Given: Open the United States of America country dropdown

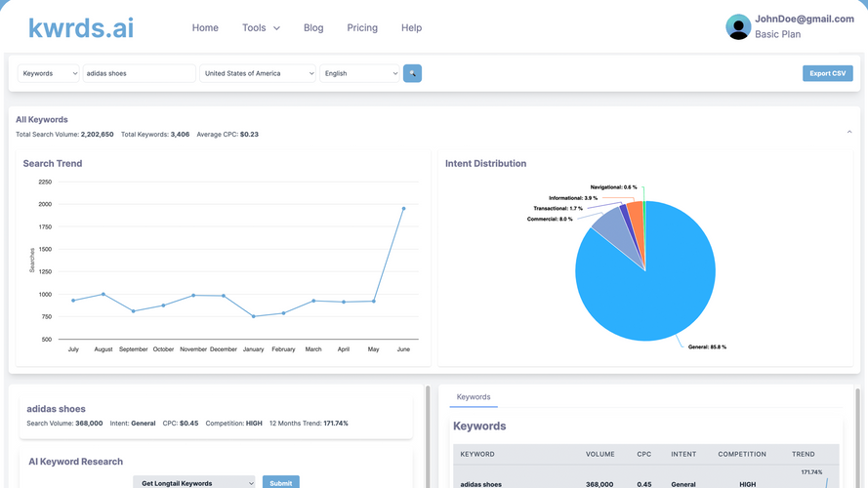Looking at the screenshot, I should 258,73.
